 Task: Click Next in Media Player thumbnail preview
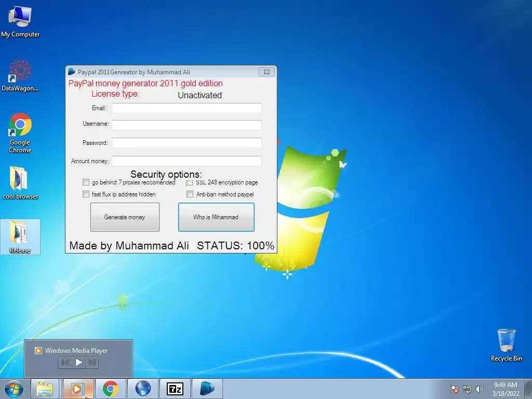pos(92,362)
